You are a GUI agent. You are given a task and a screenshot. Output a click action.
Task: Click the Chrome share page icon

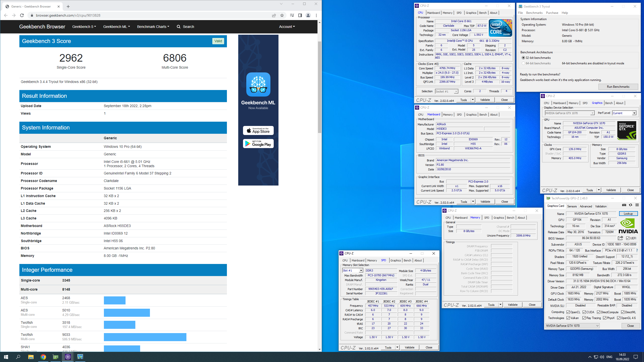274,15
